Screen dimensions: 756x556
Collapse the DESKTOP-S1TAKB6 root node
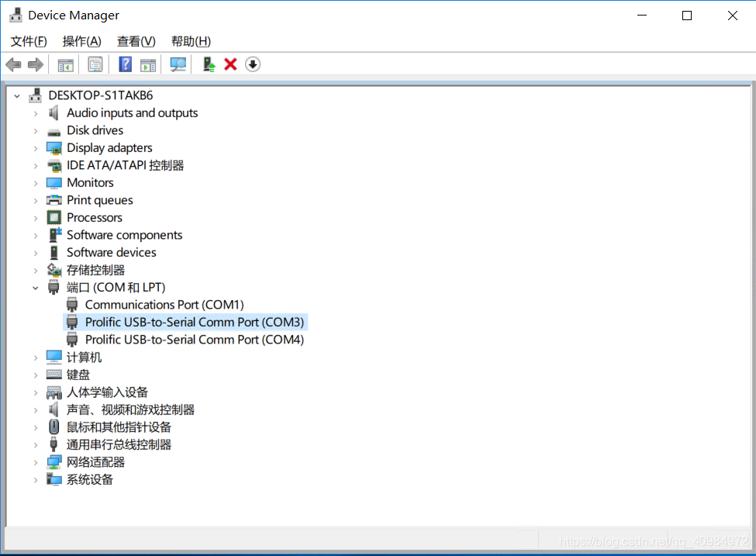[17, 96]
